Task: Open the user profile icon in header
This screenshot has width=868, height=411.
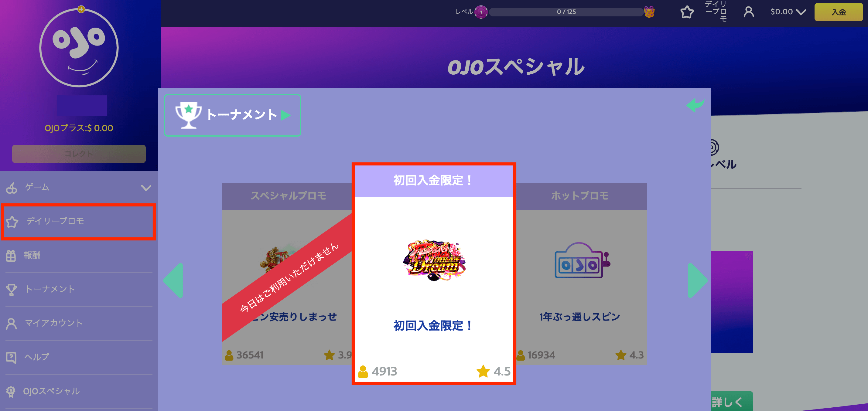Action: tap(749, 12)
